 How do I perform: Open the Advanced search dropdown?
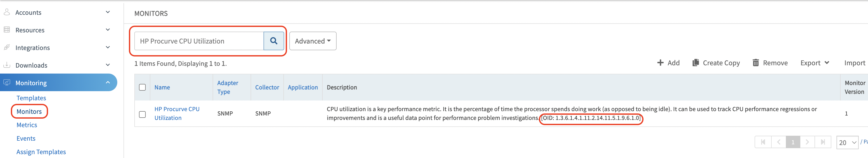point(312,41)
